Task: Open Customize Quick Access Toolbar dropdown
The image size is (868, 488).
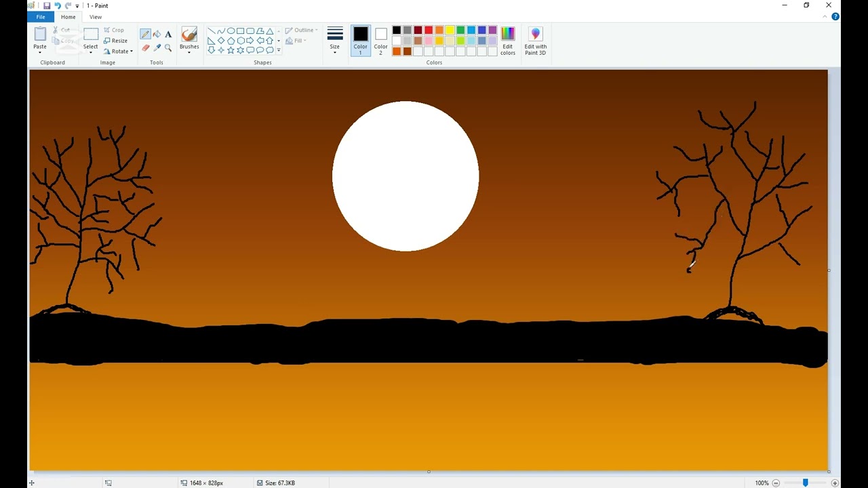Action: (x=77, y=5)
